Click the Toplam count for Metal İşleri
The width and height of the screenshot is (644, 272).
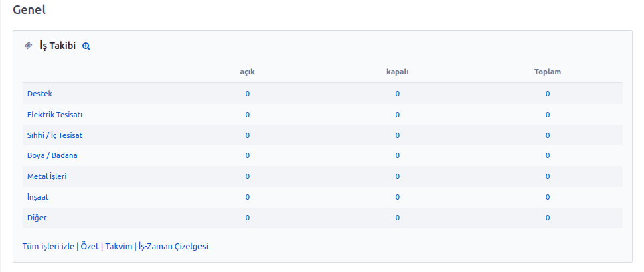pyautogui.click(x=548, y=176)
